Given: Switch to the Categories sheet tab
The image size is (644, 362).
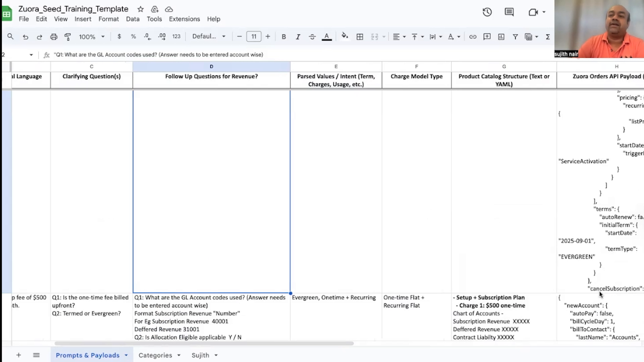Looking at the screenshot, I should (156, 355).
